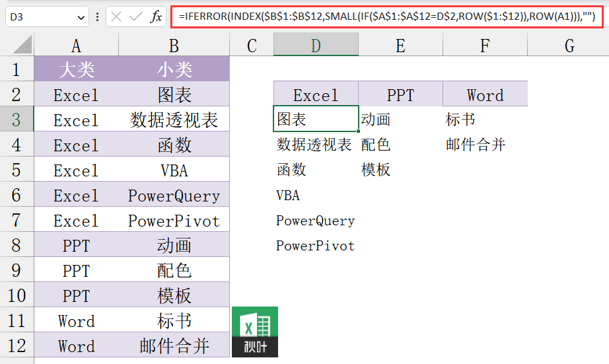Viewport: 609px width, 364px height.
Task: Click cell D5 with 函数
Action: (316, 170)
